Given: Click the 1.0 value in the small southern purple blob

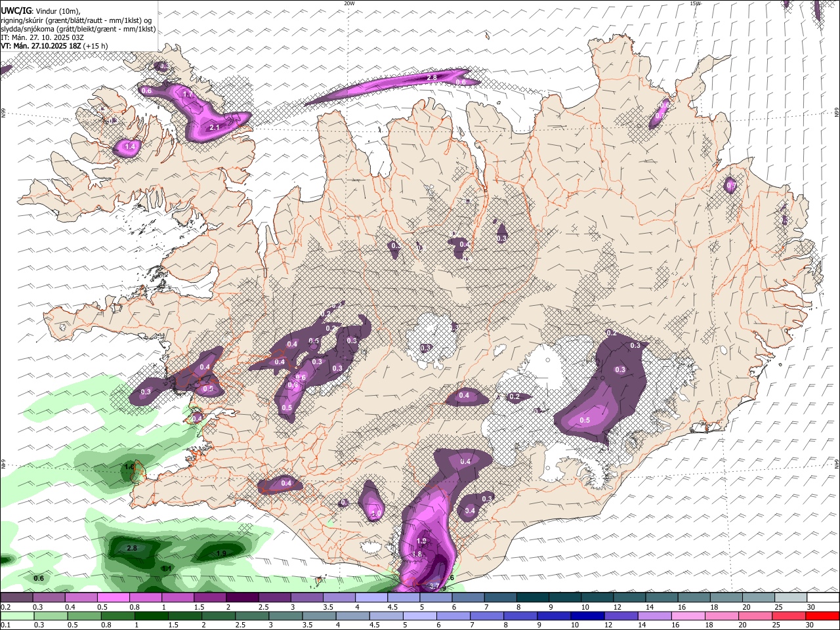Looking at the screenshot, I should pyautogui.click(x=376, y=513).
